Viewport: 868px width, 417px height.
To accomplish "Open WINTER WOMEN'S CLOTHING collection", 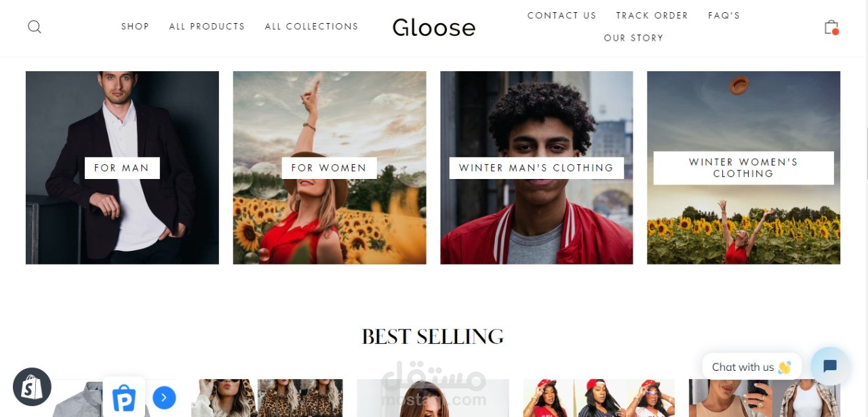I will coord(743,168).
